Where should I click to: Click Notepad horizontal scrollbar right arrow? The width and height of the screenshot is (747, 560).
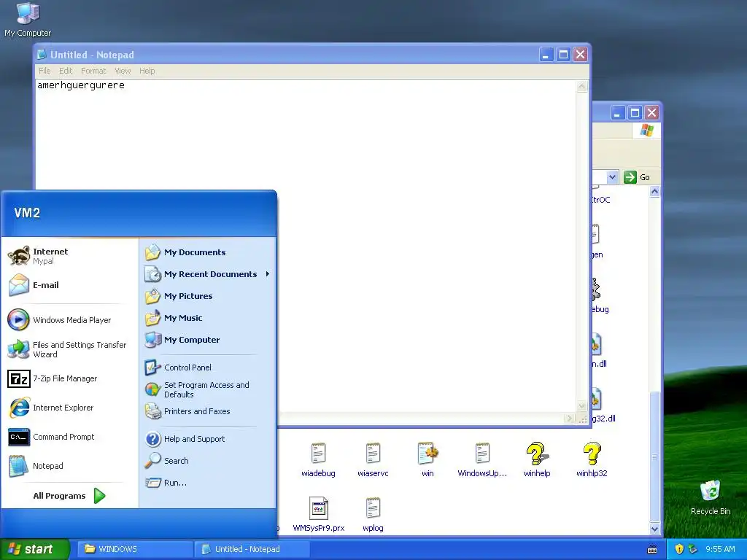pyautogui.click(x=569, y=419)
